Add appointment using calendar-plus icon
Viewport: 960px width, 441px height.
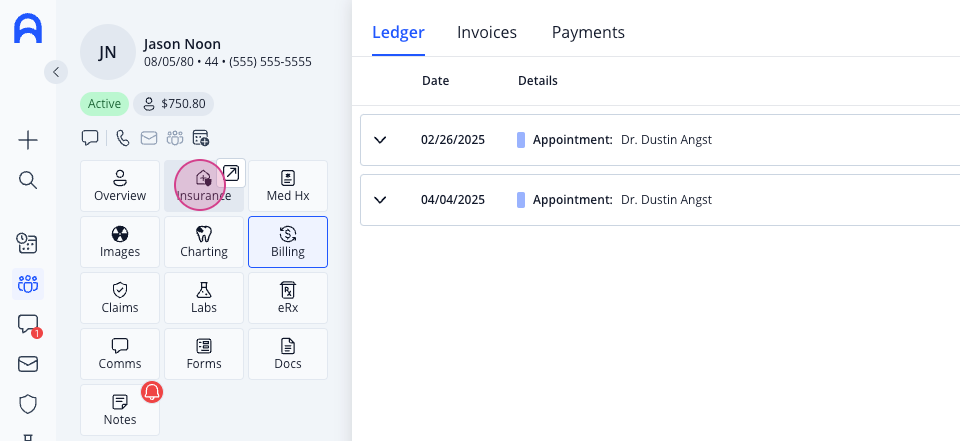click(x=201, y=138)
